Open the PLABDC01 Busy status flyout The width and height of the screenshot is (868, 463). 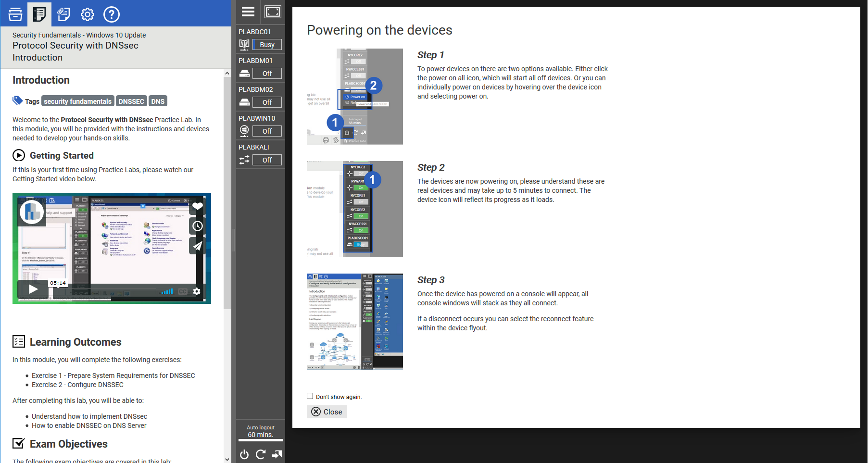click(x=267, y=45)
